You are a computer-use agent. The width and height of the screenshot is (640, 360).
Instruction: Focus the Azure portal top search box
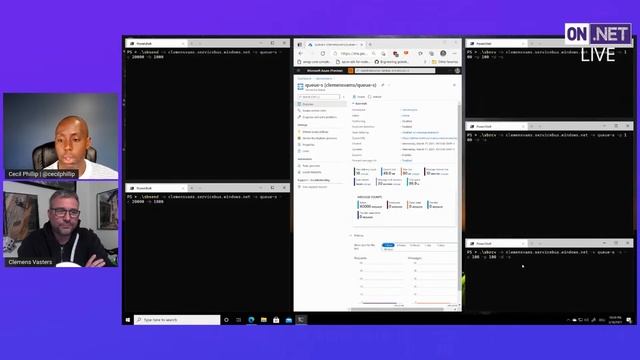coord(395,71)
